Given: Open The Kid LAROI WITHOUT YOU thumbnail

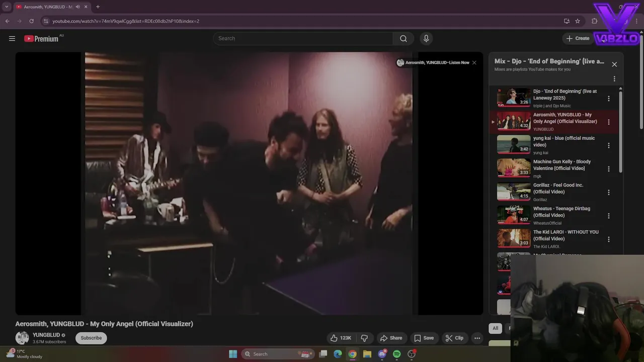Looking at the screenshot, I should click(x=514, y=238).
